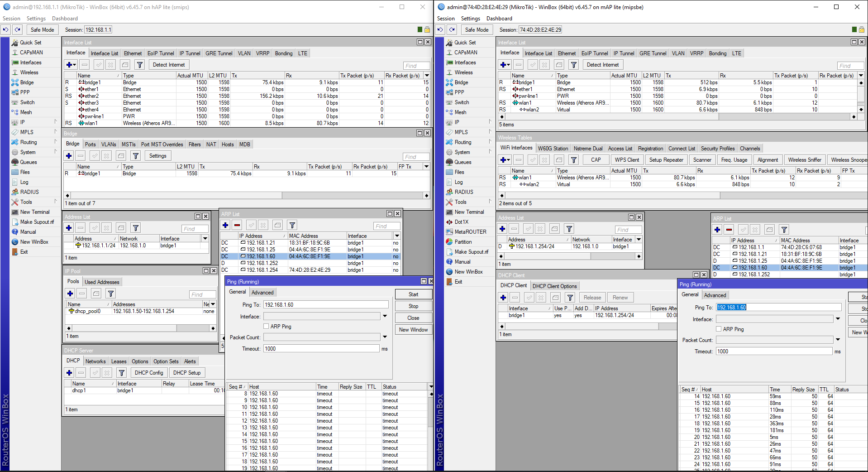Toggle Safe Mode in left WinBox
This screenshot has width=868, height=472.
pos(42,30)
